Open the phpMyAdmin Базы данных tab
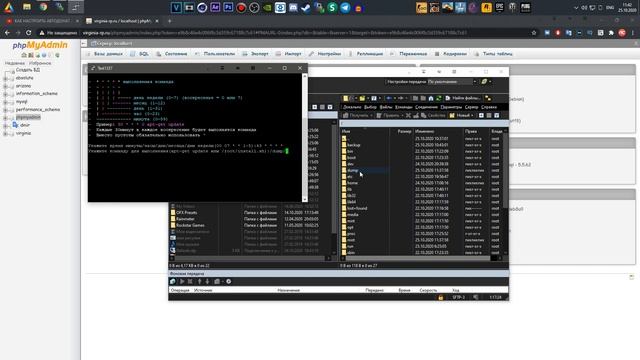640x360 pixels. (x=104, y=54)
